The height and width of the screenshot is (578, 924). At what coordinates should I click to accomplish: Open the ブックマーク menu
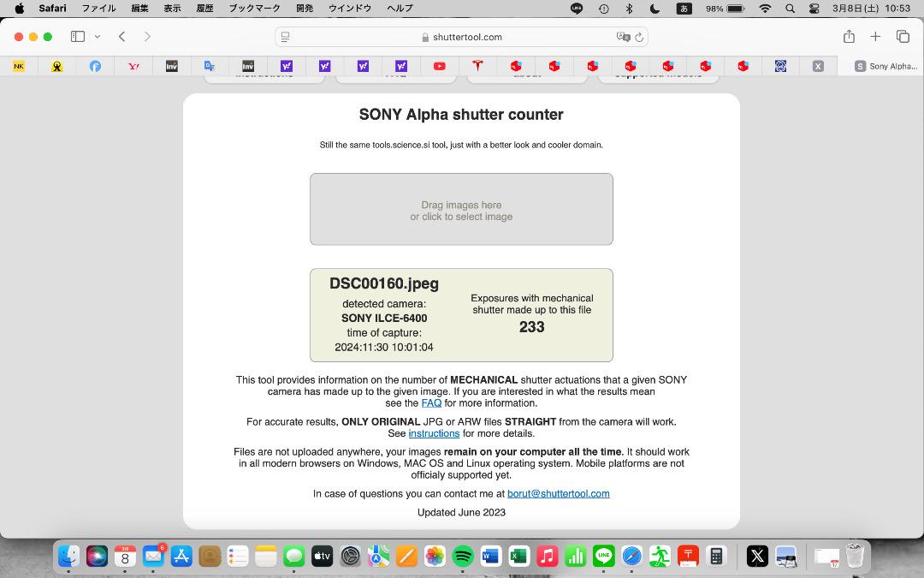[x=255, y=9]
